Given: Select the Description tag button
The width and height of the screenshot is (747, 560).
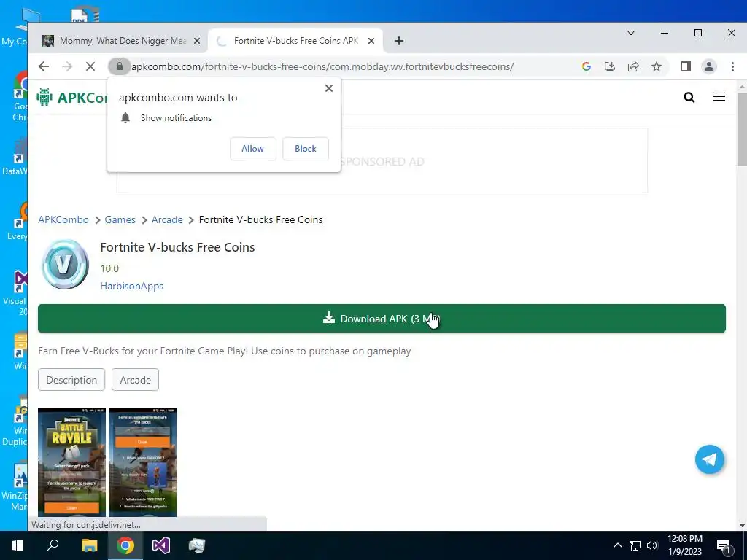Looking at the screenshot, I should (71, 380).
